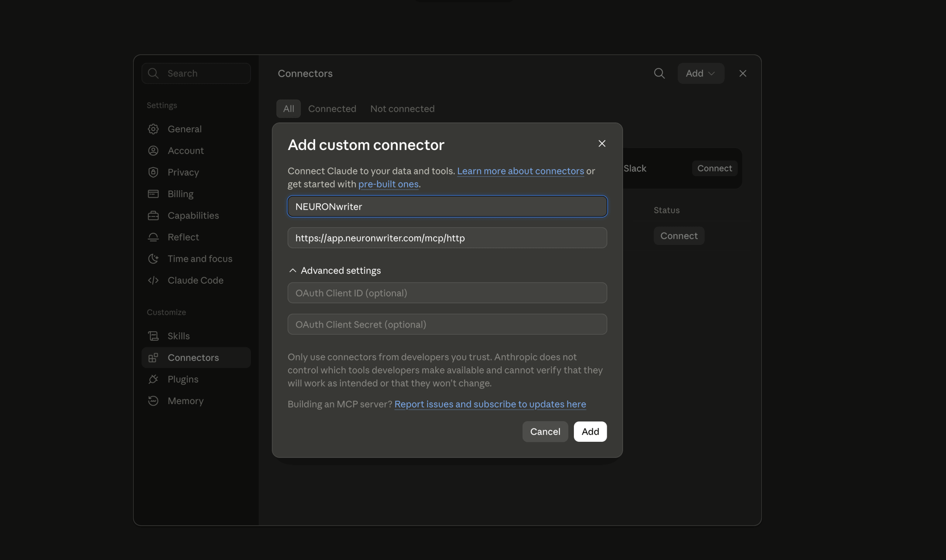Screen dimensions: 946x560
Task: Open the Skills page
Action: click(x=196, y=336)
